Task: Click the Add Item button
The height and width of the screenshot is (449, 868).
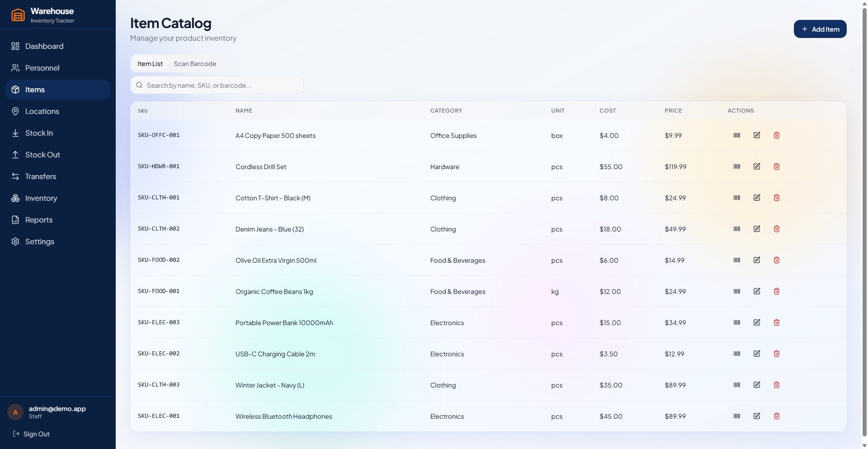Action: click(x=820, y=29)
